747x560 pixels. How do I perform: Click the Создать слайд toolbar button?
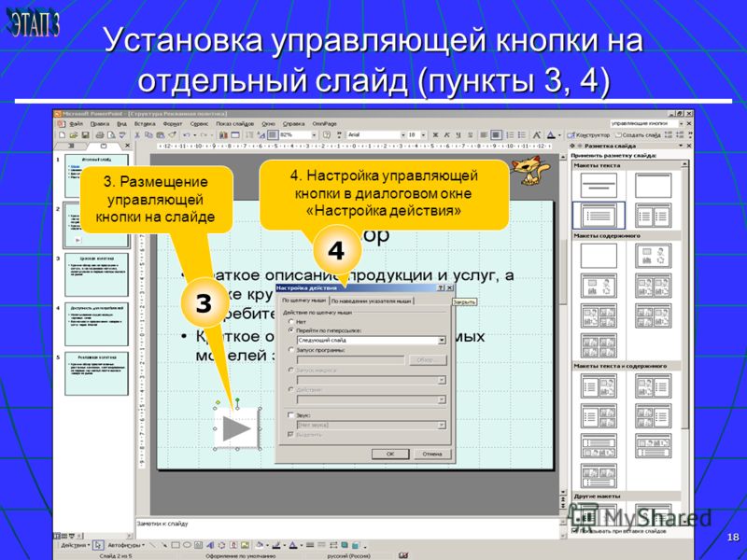click(x=638, y=135)
